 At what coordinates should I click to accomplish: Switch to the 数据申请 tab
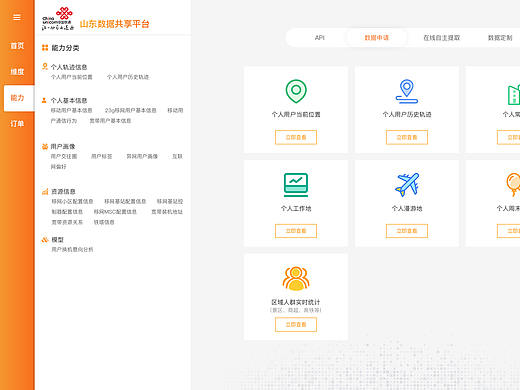click(376, 38)
